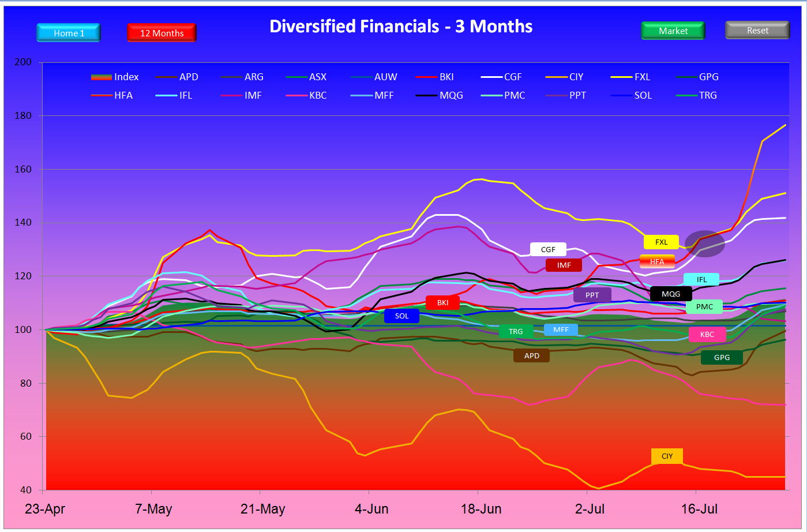Click the 180 value axis label
This screenshot has width=807, height=532.
pyautogui.click(x=23, y=116)
